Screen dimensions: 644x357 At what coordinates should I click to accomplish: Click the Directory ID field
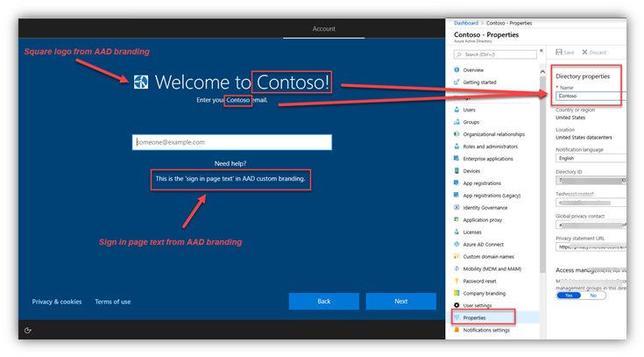(x=591, y=181)
